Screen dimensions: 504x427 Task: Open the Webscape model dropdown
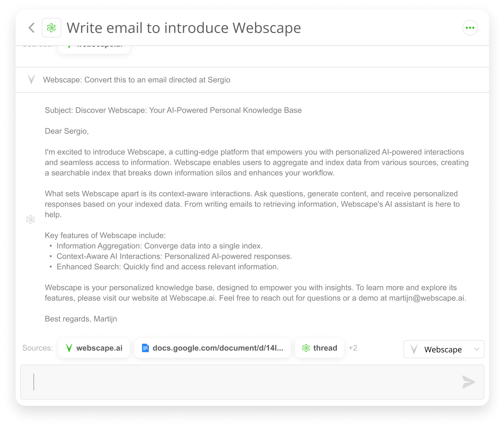click(444, 349)
